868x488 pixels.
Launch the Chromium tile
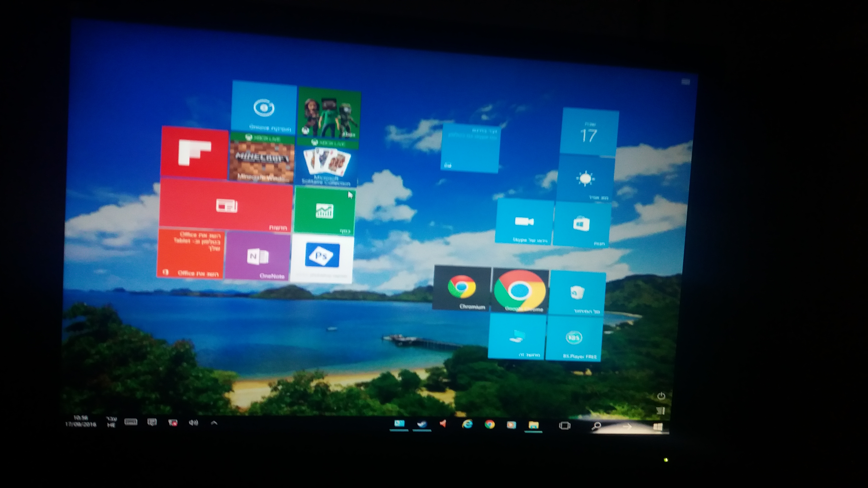coord(462,288)
